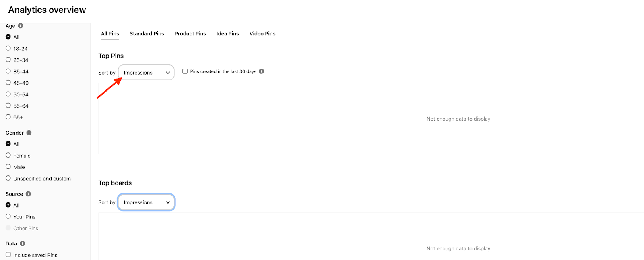Select the All source radio button
The image size is (644, 260).
[8, 205]
